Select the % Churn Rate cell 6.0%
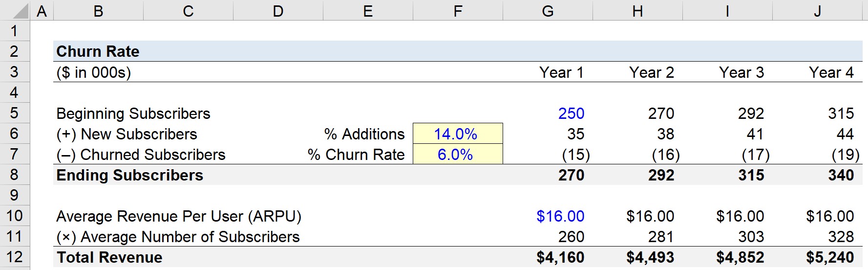The image size is (868, 270). click(458, 154)
